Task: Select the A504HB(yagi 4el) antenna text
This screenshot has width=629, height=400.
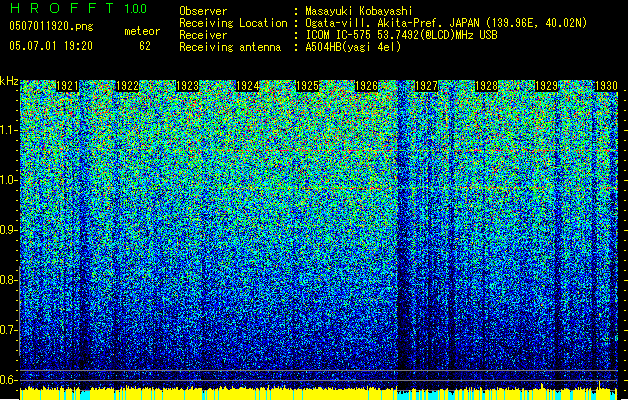Action: pyautogui.click(x=353, y=47)
